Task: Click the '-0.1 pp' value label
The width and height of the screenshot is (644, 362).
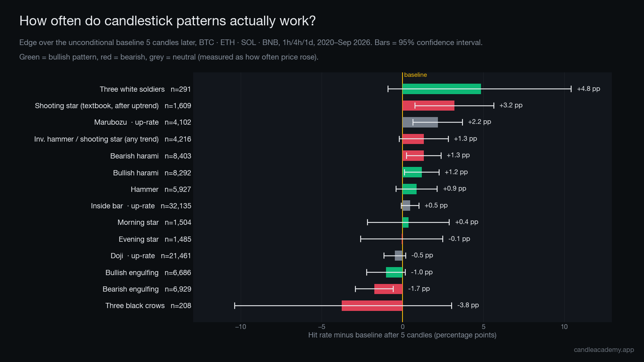Action: click(459, 239)
